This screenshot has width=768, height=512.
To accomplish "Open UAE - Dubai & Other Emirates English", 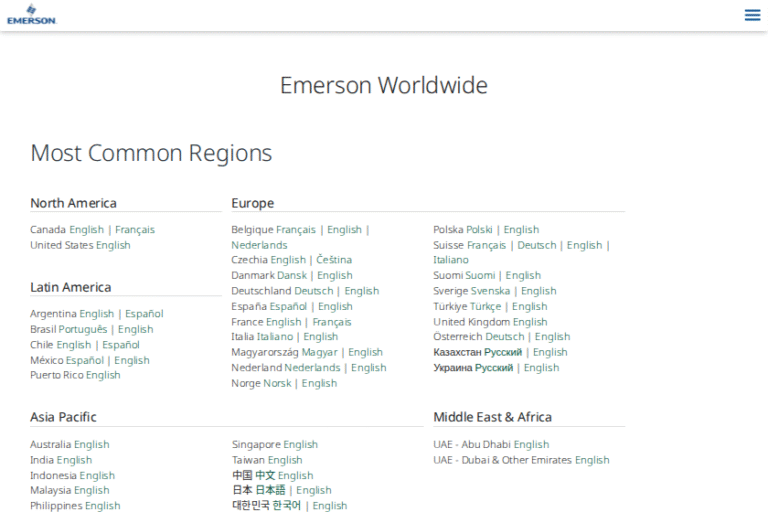I will (x=592, y=460).
